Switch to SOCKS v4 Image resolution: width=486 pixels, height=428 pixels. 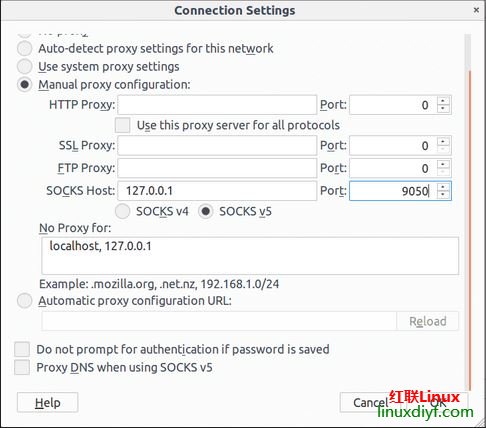(122, 211)
